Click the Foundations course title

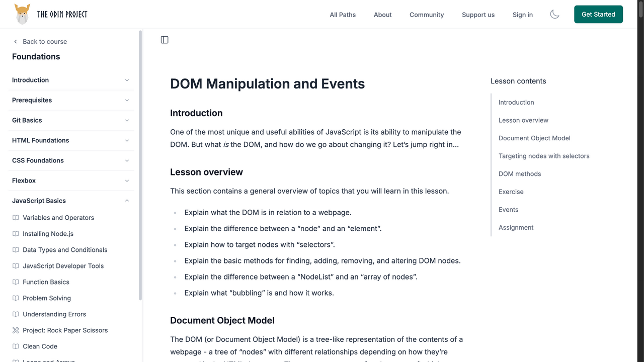pyautogui.click(x=36, y=57)
